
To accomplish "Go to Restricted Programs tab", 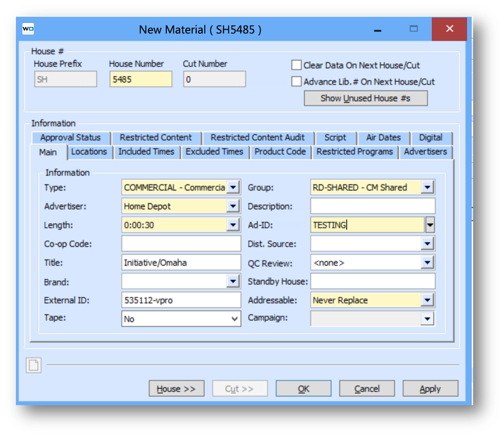I will (355, 152).
